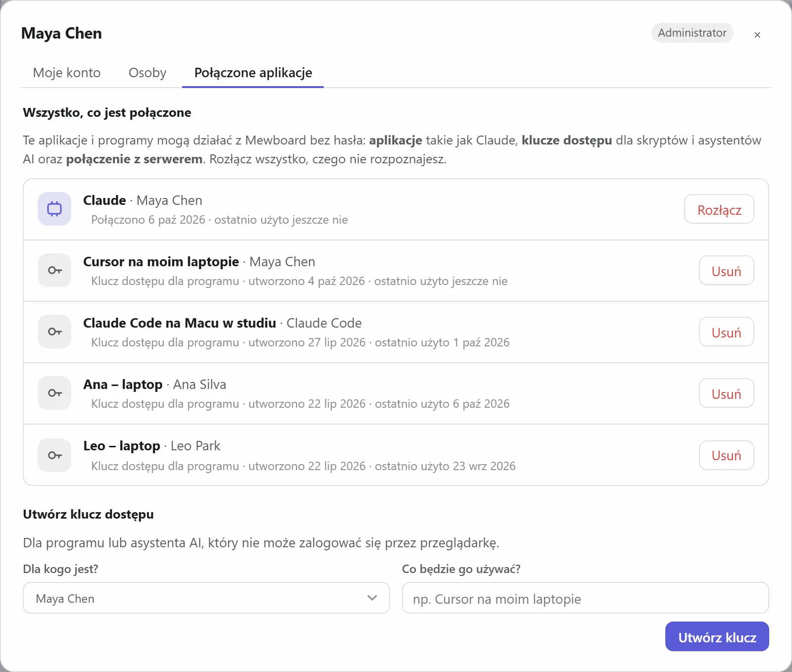792x672 pixels.
Task: Click the Claude · Maya Chen entry title
Action: coord(143,200)
